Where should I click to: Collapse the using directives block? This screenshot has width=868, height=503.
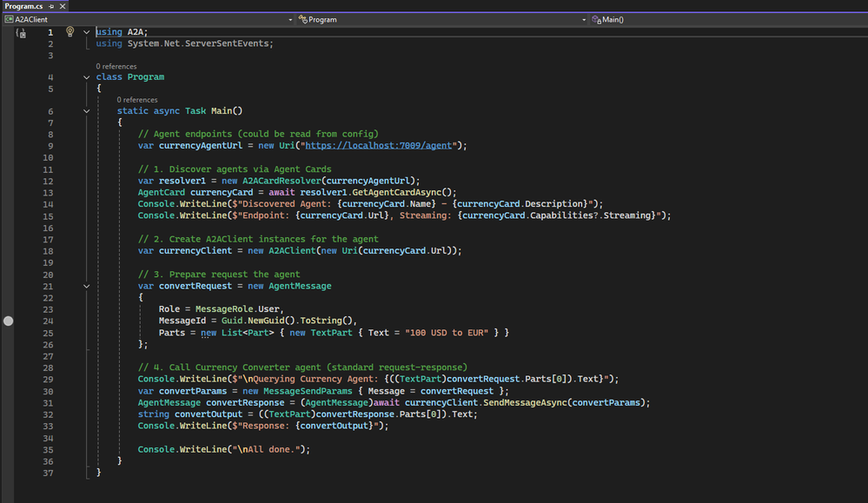point(87,32)
